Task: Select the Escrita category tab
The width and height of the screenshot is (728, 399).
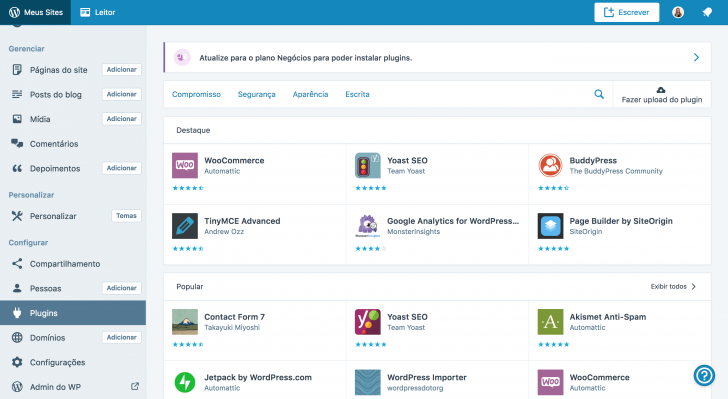Action: click(x=358, y=94)
